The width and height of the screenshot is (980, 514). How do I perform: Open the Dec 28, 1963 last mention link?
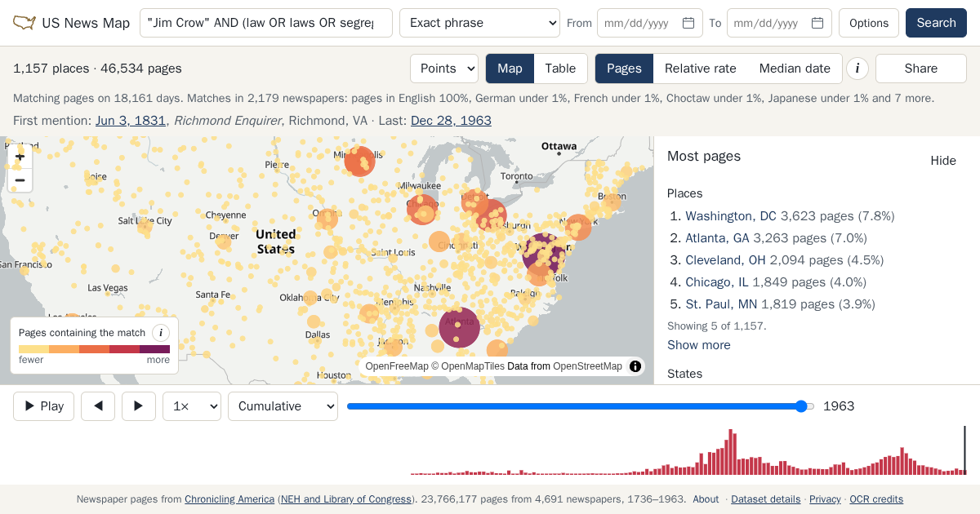[x=451, y=121]
